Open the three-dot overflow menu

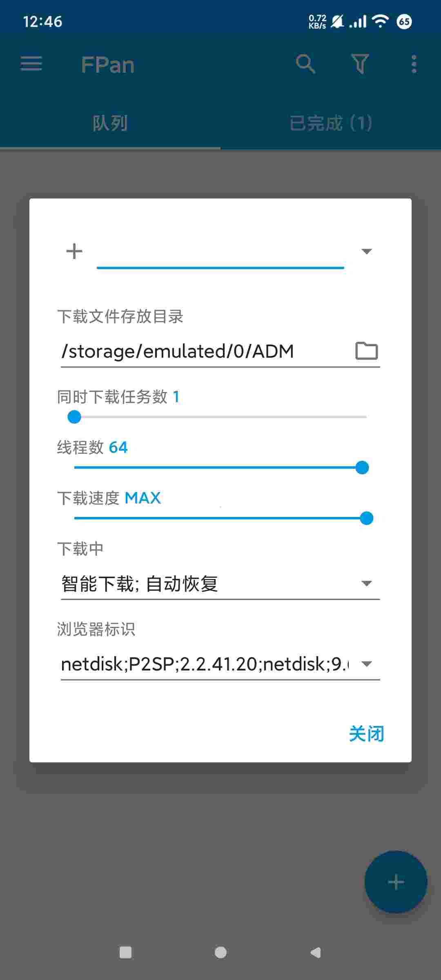414,64
